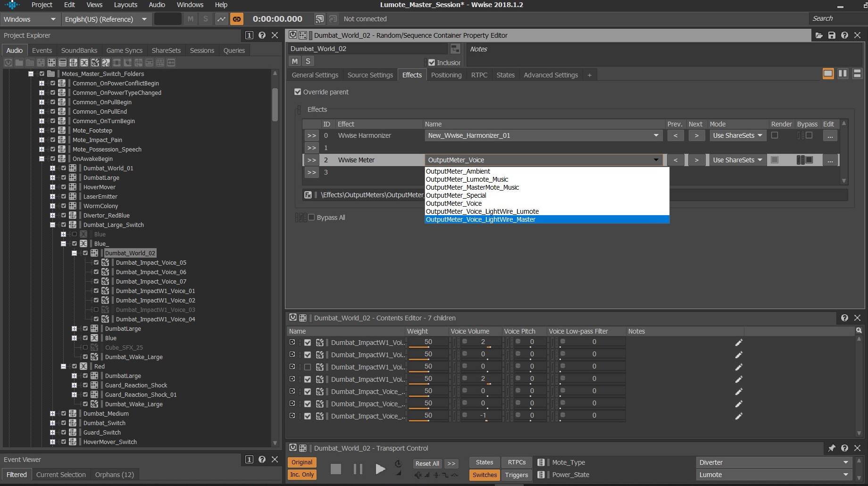Screen dimensions: 868x486
Task: Collapse the Red switch tree node
Action: coord(64,367)
